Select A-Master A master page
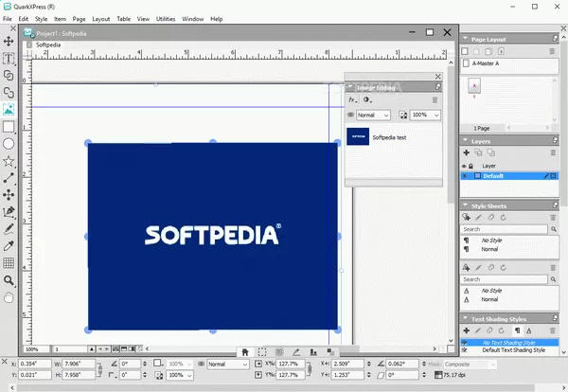This screenshot has width=568, height=392. point(509,63)
